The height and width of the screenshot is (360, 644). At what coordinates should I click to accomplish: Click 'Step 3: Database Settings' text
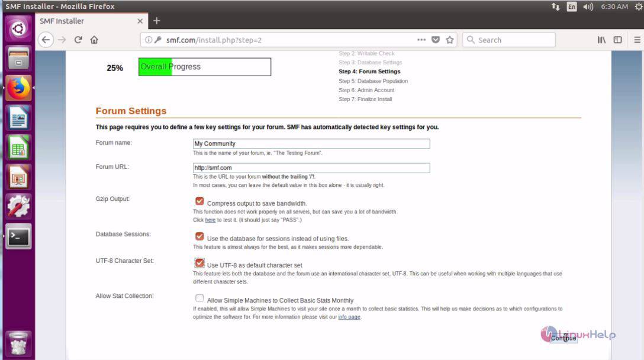[371, 62]
